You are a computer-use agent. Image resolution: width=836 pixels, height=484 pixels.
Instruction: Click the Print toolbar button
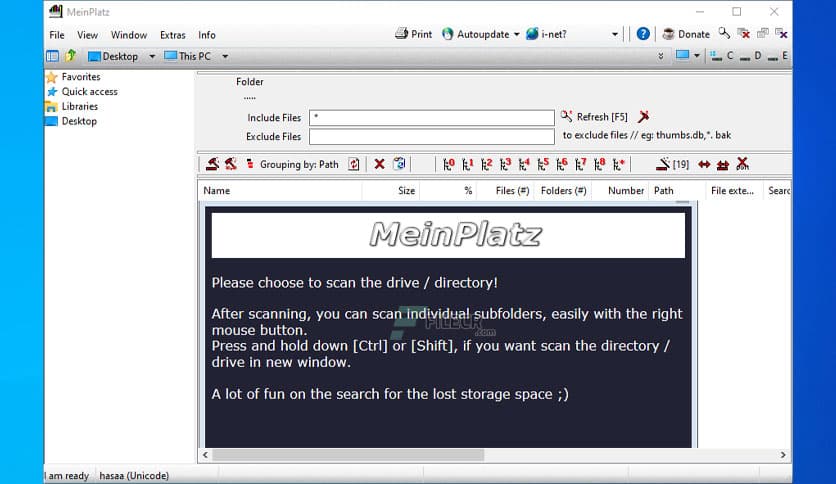pos(413,34)
